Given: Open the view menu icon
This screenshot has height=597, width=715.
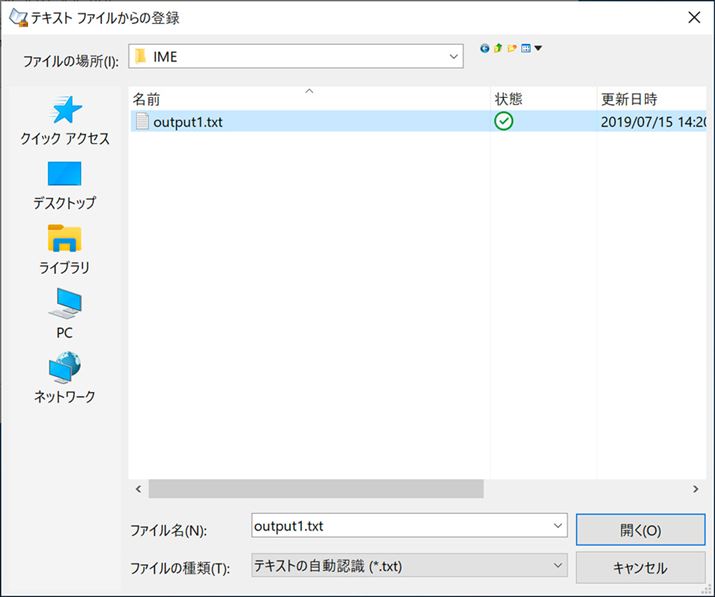Looking at the screenshot, I should (526, 48).
